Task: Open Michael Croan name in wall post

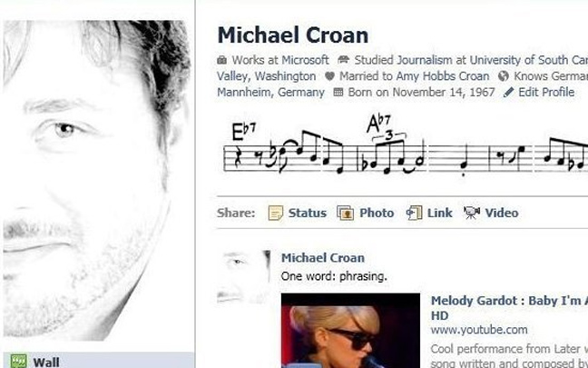Action: pos(323,258)
